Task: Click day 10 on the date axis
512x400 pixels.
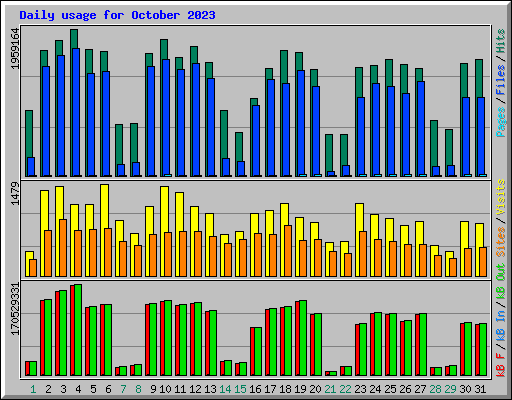Action: 165,389
